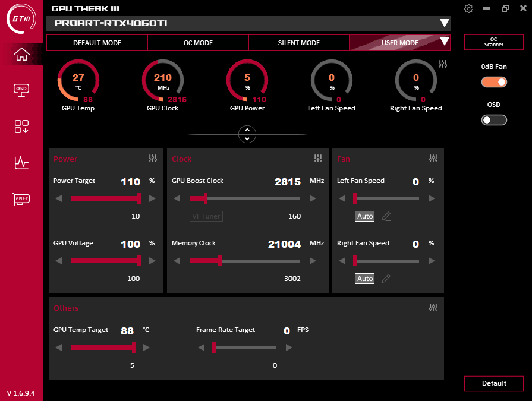Screen dimensions: 532x401
Task: Open the VF Tuner button
Action: (206, 216)
